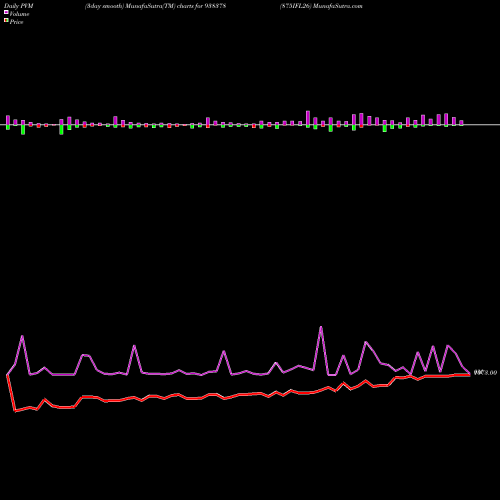This screenshot has width=500, height=500.
Task: Click the magenta Volume legend swatch
Action: 6,12
